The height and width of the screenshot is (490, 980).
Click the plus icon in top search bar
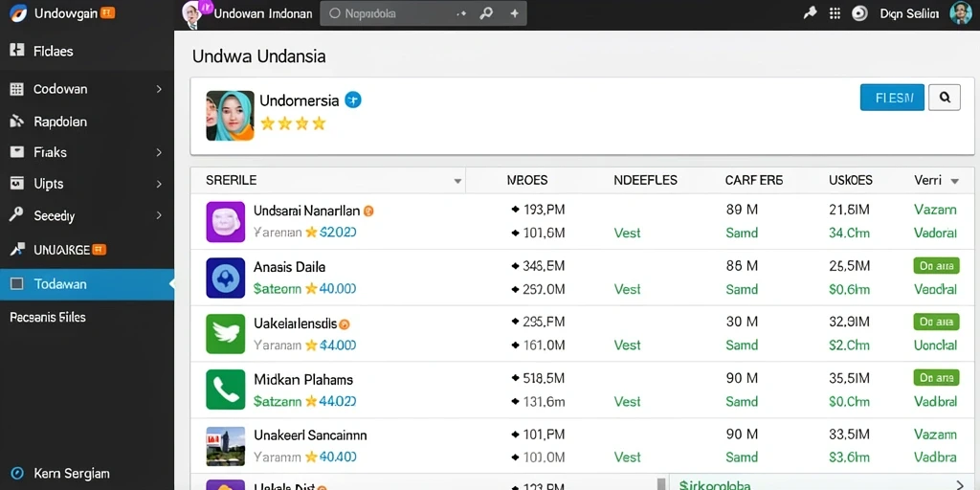point(514,13)
